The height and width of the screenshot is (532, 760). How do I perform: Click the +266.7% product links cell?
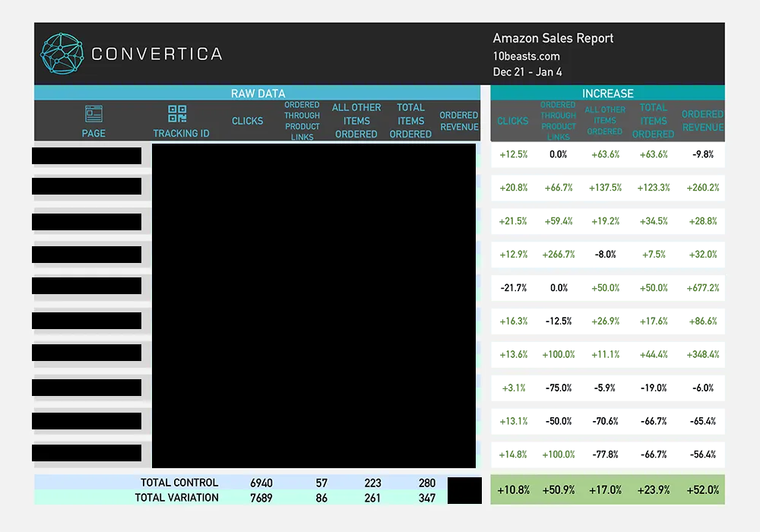[x=559, y=255]
